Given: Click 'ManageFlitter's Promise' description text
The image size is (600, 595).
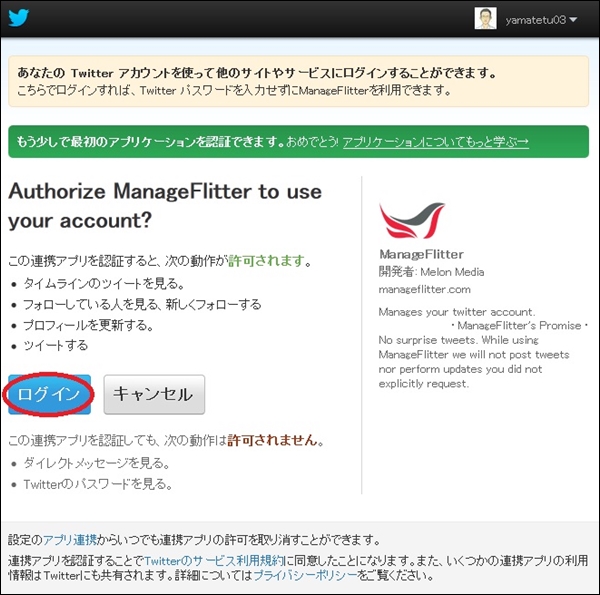Looking at the screenshot, I should [519, 326].
